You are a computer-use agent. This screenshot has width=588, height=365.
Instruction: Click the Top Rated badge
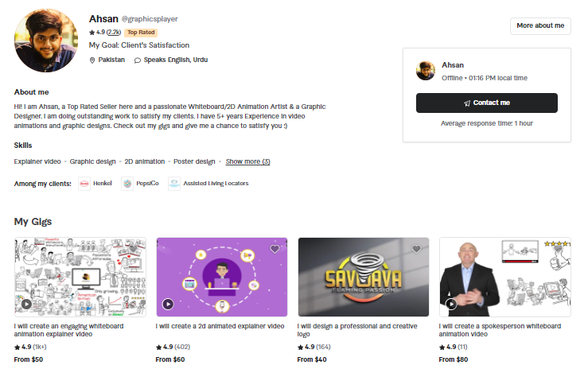(141, 33)
